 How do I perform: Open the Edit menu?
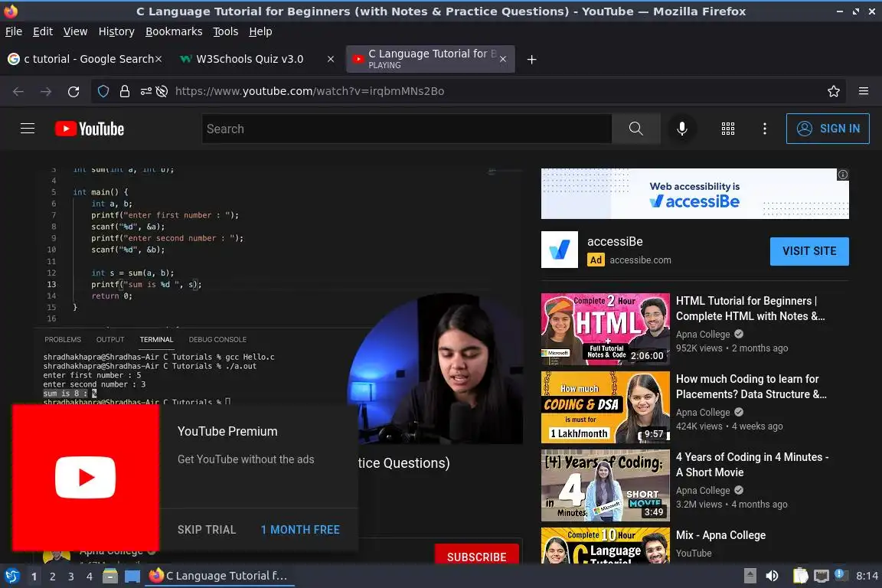tap(43, 31)
